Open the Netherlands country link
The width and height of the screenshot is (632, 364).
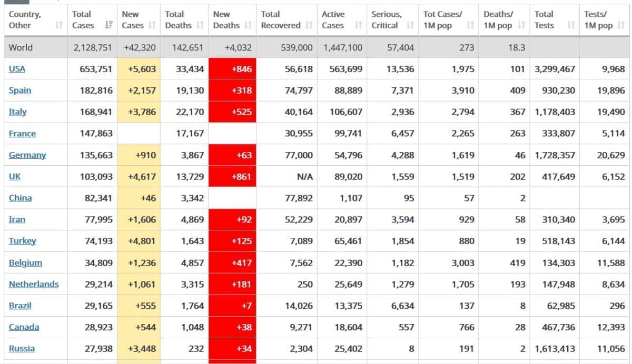click(x=34, y=284)
